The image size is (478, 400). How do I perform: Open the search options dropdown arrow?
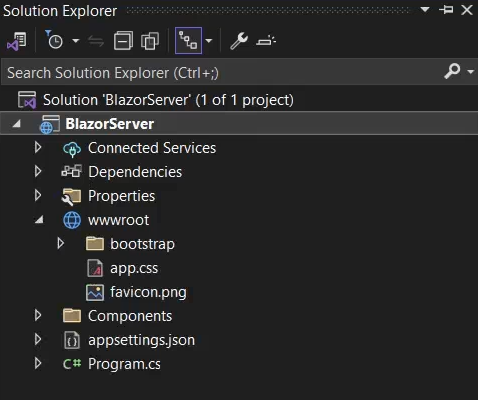[470, 71]
